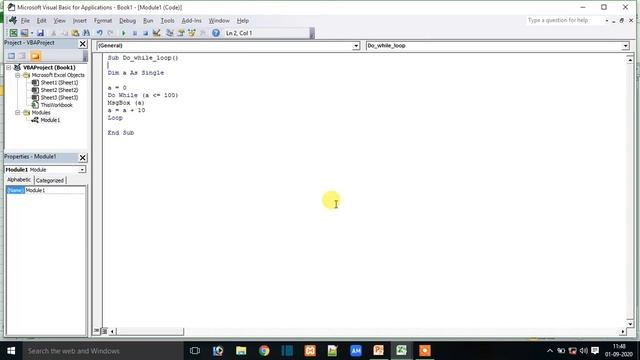Open the Do_while_loop procedure dropdown
The width and height of the screenshot is (640, 360).
[x=625, y=46]
